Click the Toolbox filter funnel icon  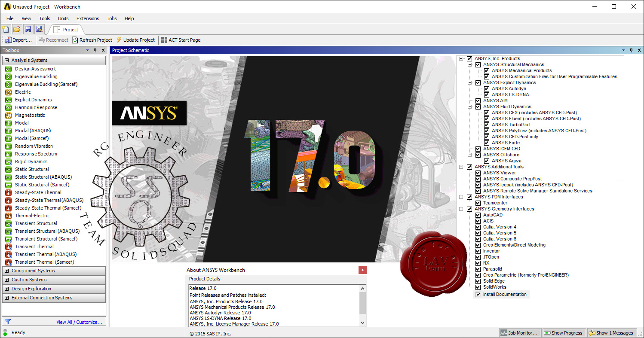(7, 322)
